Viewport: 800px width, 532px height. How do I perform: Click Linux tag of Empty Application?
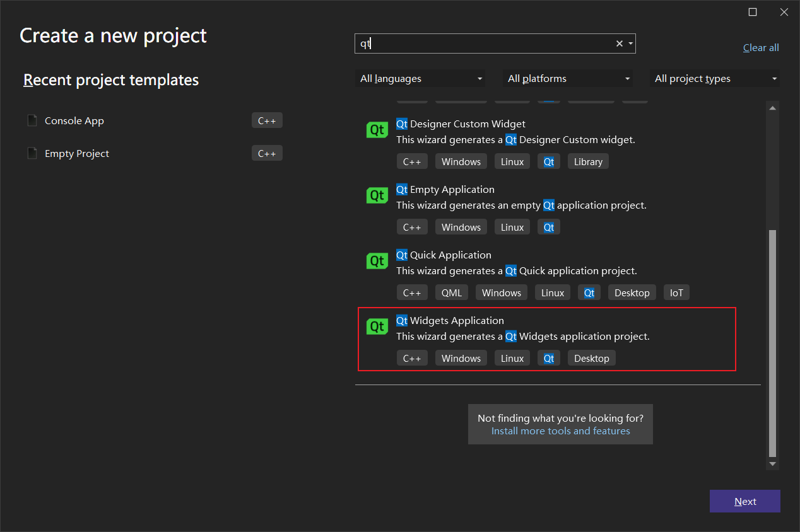point(512,227)
